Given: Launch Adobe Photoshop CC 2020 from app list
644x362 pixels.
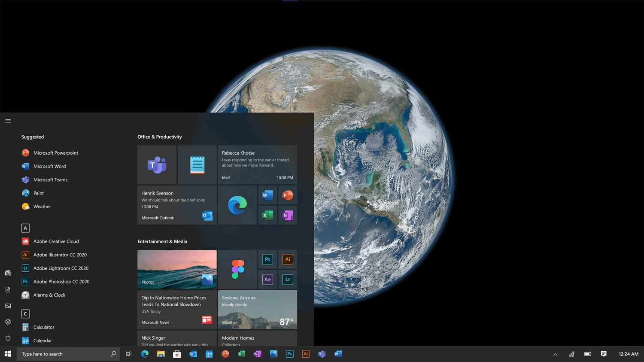Looking at the screenshot, I should point(55,282).
